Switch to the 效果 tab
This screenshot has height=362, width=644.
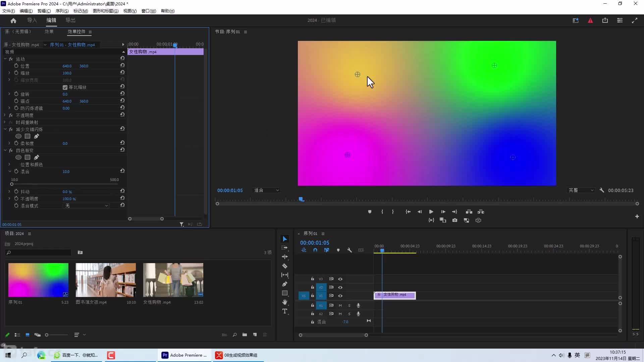click(49, 32)
